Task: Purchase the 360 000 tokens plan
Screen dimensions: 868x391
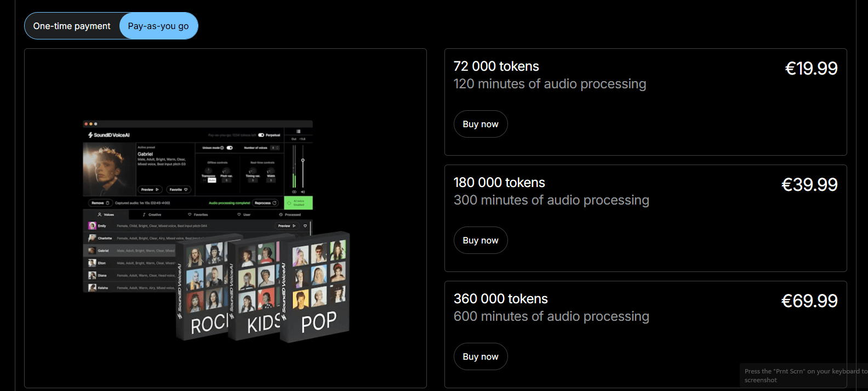Action: tap(480, 356)
